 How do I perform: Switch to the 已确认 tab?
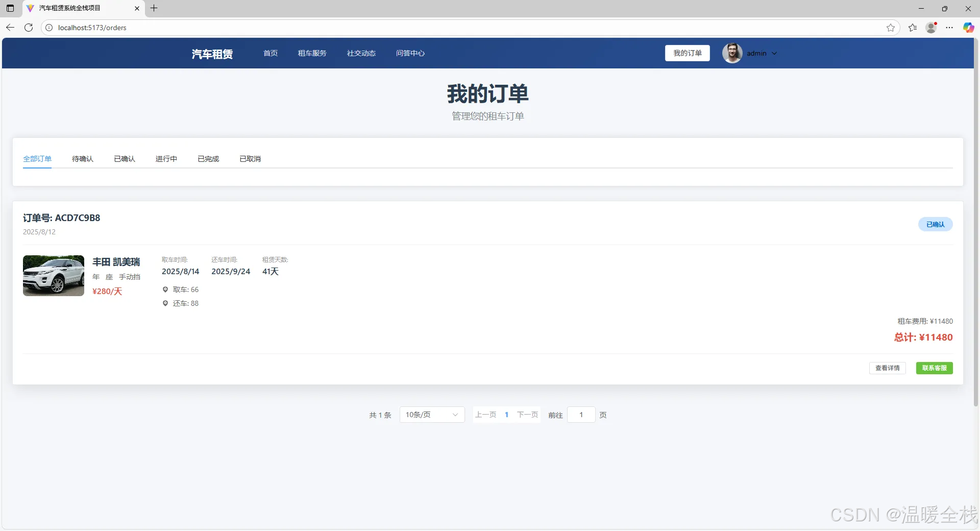point(125,159)
